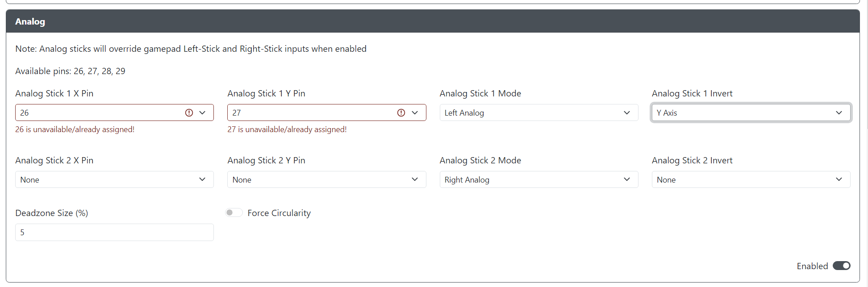Image resolution: width=868 pixels, height=287 pixels.
Task: Click the chevron inside the Analog Stick 1 X Pin combo
Action: point(202,112)
